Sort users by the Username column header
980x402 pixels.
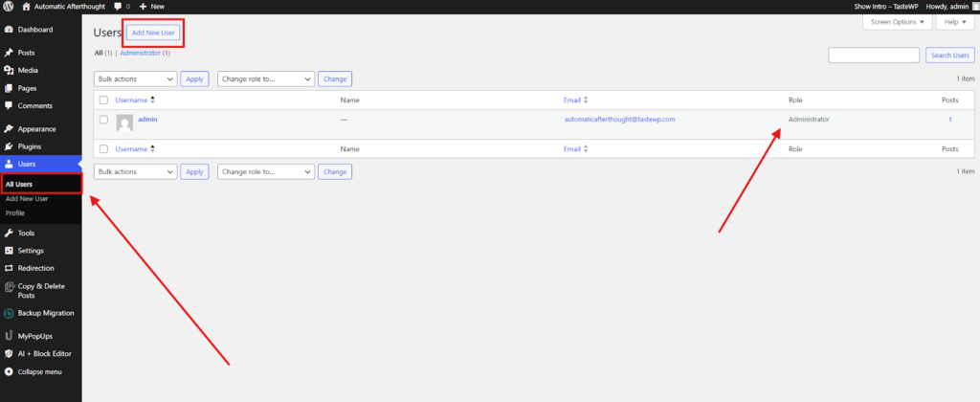click(131, 100)
